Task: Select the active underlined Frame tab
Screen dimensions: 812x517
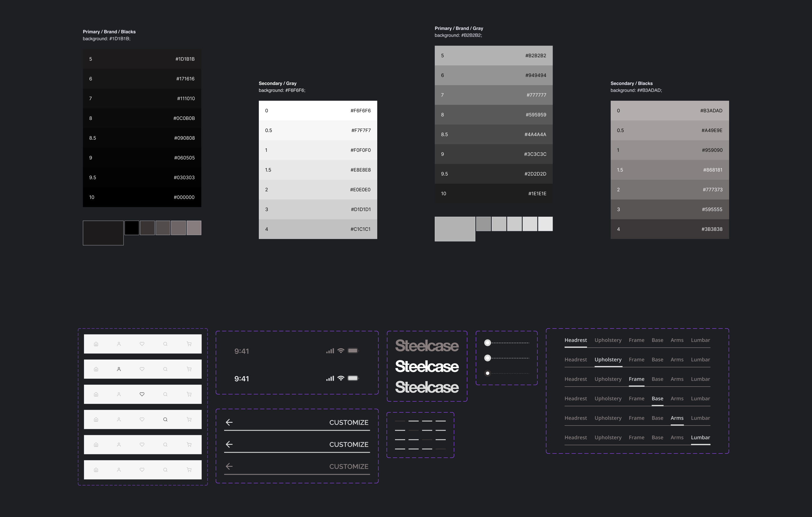Action: click(x=637, y=379)
